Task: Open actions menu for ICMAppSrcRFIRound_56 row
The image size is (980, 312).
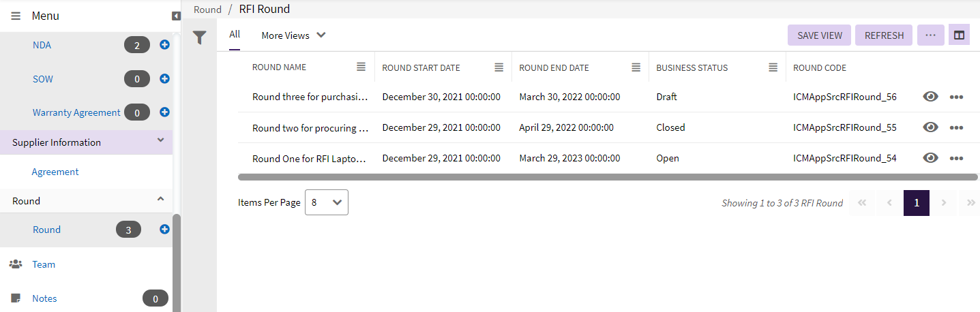Action: coord(956,97)
